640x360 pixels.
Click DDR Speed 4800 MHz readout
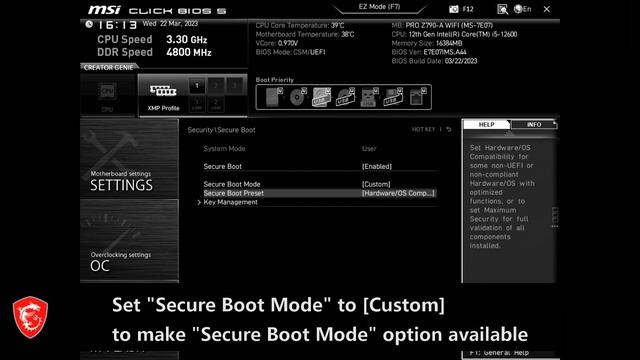tap(154, 52)
